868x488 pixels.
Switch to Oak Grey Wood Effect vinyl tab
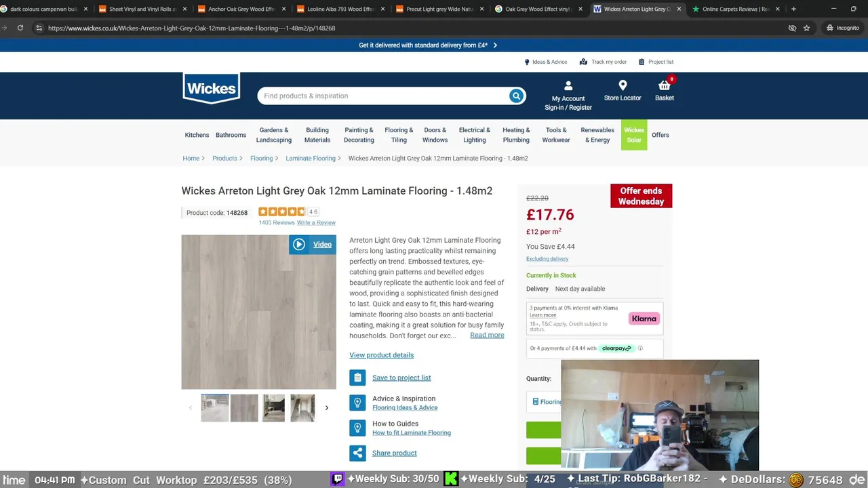[538, 9]
